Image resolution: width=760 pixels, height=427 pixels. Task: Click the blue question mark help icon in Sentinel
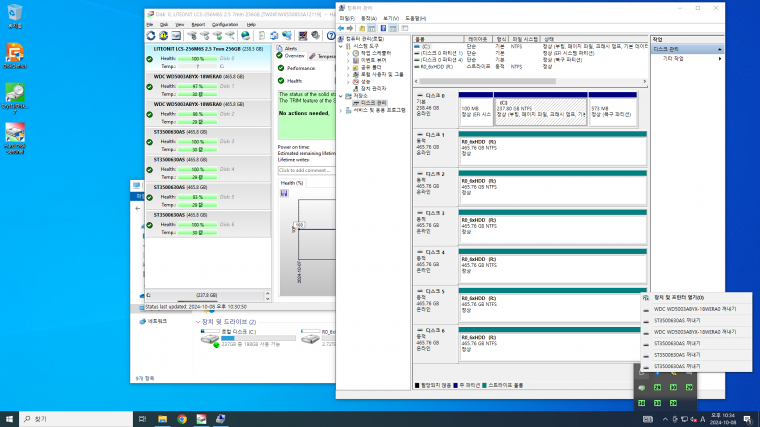pos(331,36)
